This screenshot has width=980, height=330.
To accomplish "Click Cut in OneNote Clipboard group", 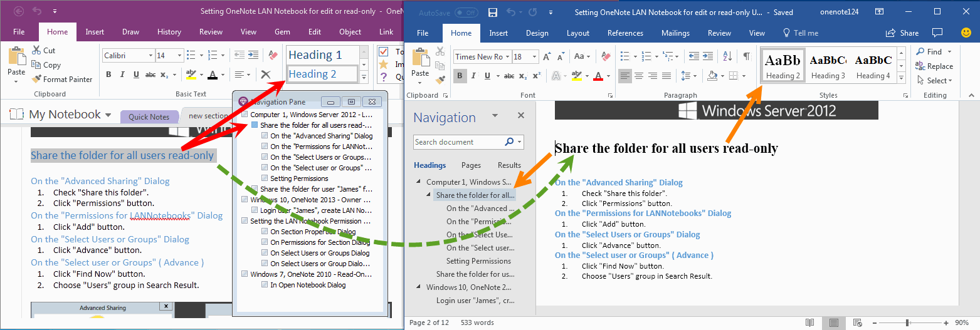I will (x=43, y=51).
